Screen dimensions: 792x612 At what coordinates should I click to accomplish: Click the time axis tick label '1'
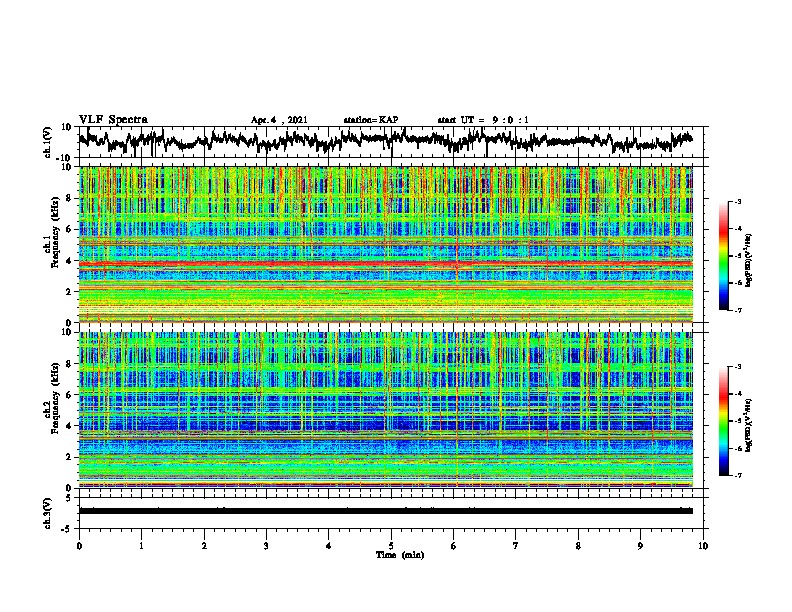[141, 546]
